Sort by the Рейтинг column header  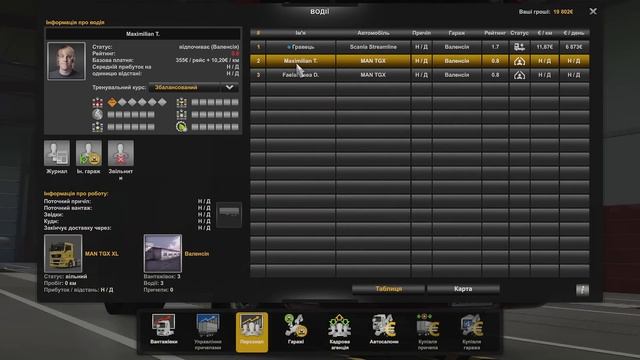[495, 33]
